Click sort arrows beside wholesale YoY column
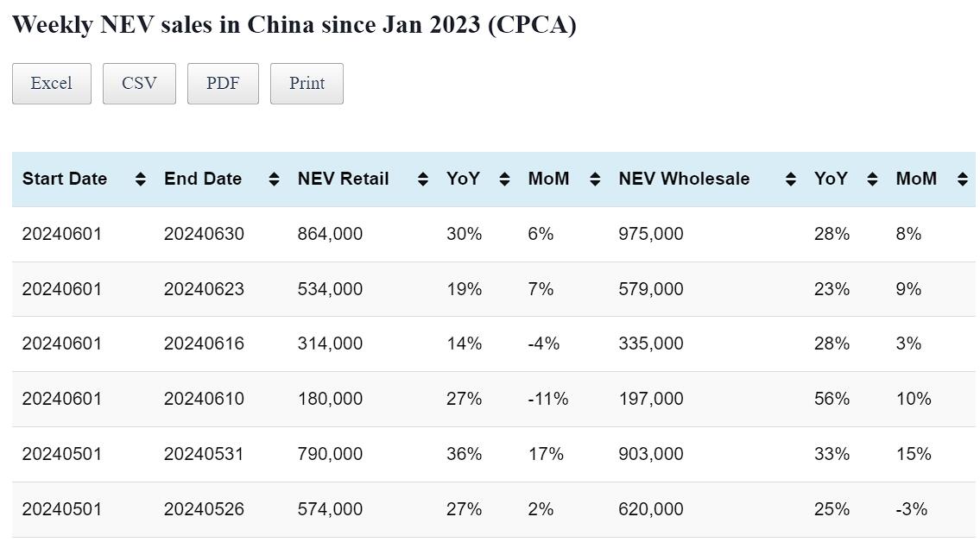Screen dimensions: 980x542 point(872,180)
